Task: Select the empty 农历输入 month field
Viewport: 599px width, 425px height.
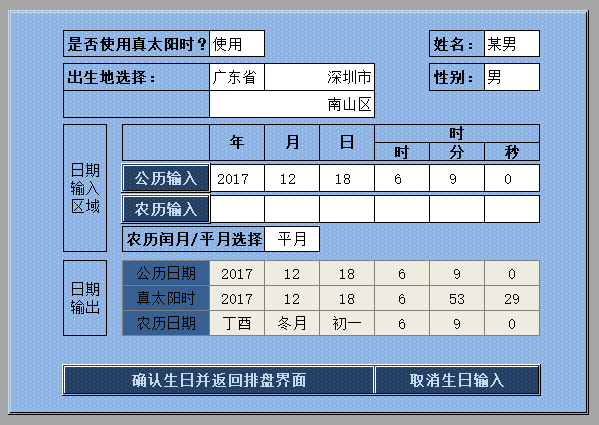Action: click(x=292, y=209)
